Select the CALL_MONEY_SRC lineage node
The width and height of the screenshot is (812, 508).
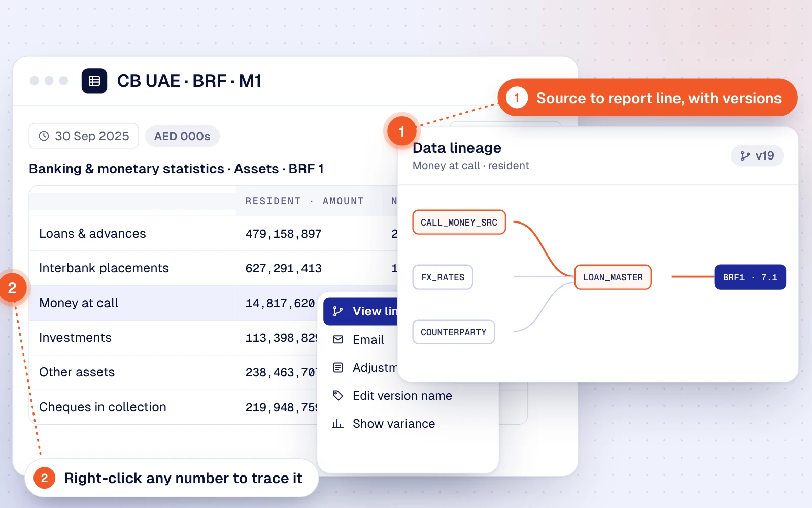point(459,223)
